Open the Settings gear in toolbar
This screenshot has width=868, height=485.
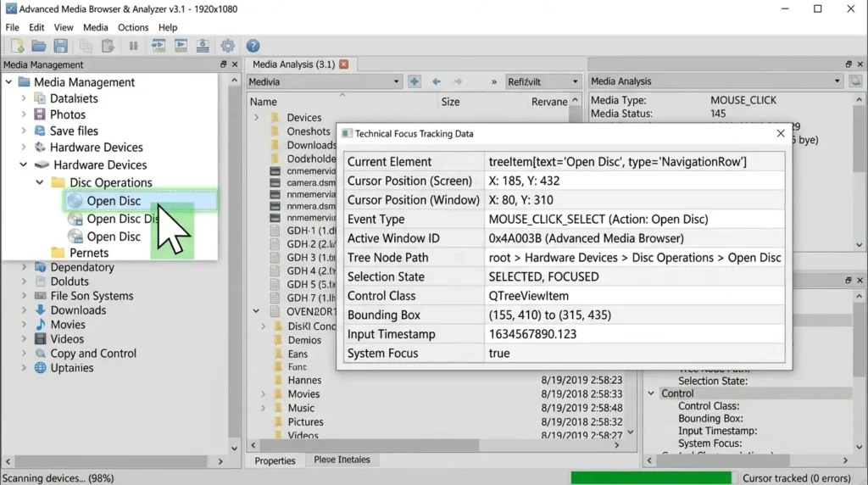tap(227, 46)
